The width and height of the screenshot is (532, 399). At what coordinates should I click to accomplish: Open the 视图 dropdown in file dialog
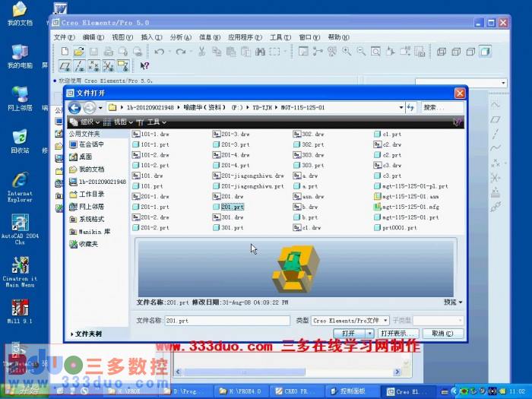coord(118,122)
